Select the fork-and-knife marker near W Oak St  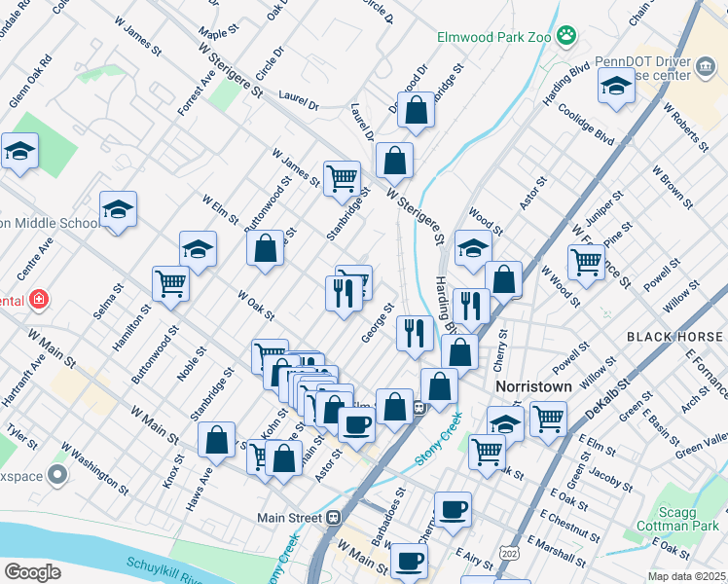344,294
